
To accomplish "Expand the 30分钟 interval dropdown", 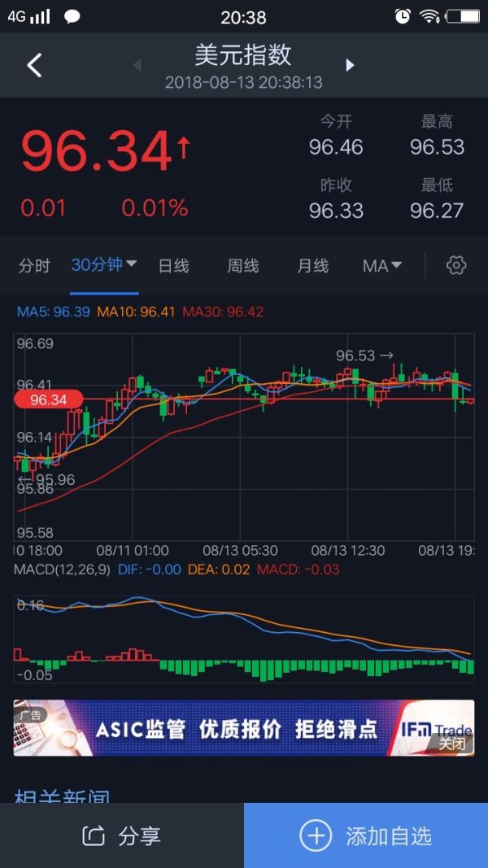I will (x=104, y=265).
